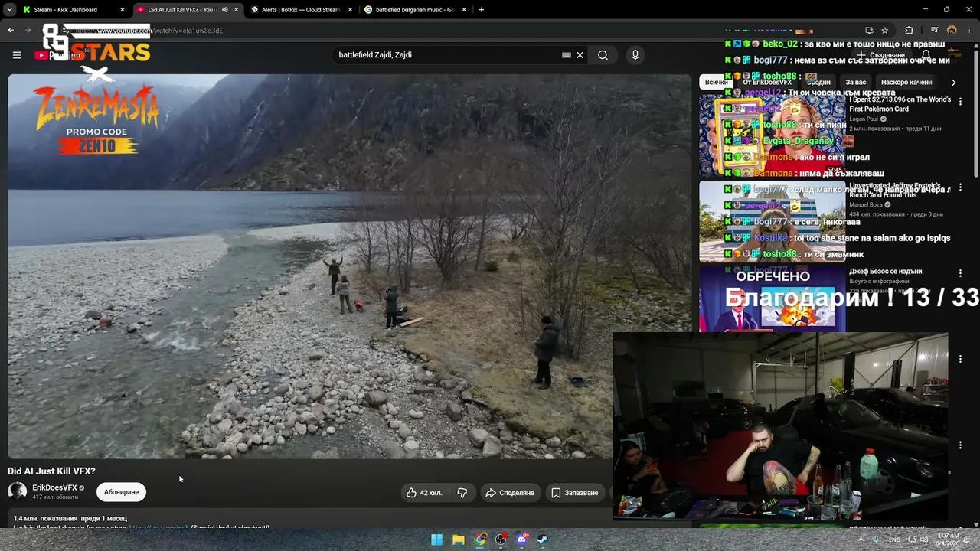Open the Chrome three-dot menu
The width and height of the screenshot is (980, 551).
(x=969, y=31)
